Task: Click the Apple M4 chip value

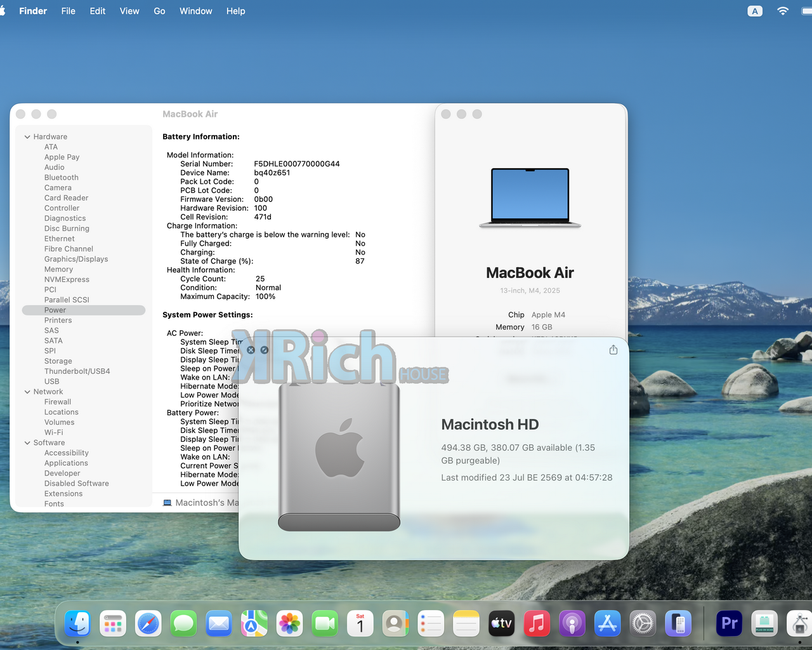Action: pos(548,315)
